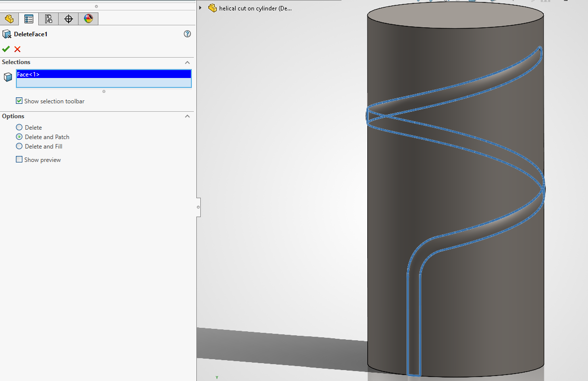Screen dimensions: 588x381
Task: Switch to the FeatureManager design tree tab
Action: coord(9,19)
